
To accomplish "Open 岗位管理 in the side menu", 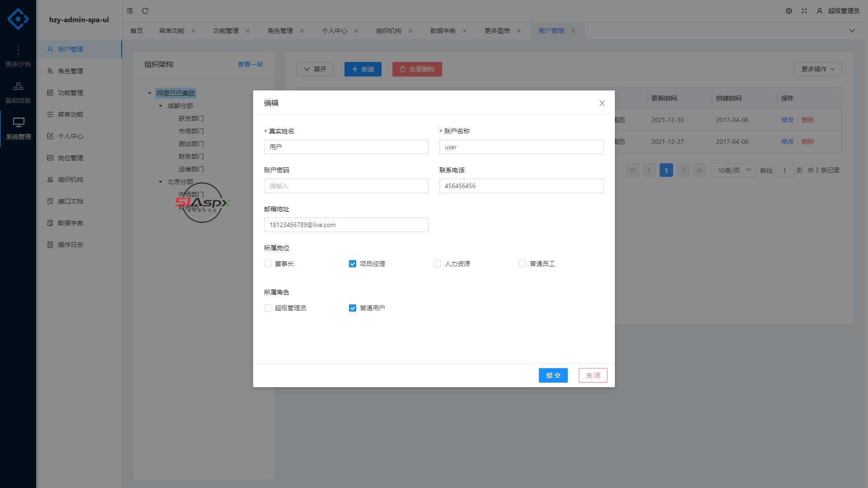I will (x=79, y=158).
